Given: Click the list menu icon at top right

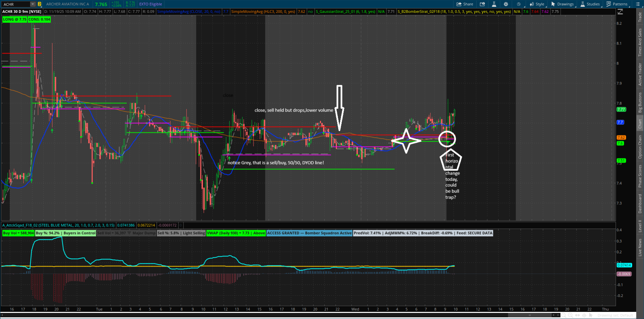Looking at the screenshot, I should (638, 4).
